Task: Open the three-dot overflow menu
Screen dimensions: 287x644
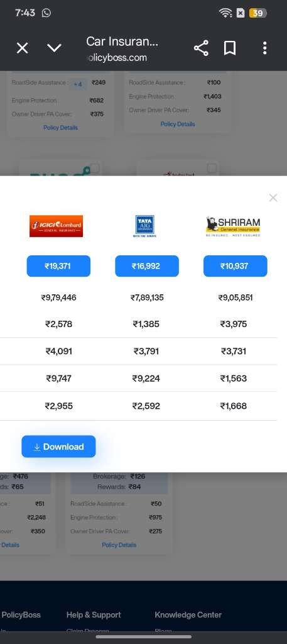Action: point(265,48)
